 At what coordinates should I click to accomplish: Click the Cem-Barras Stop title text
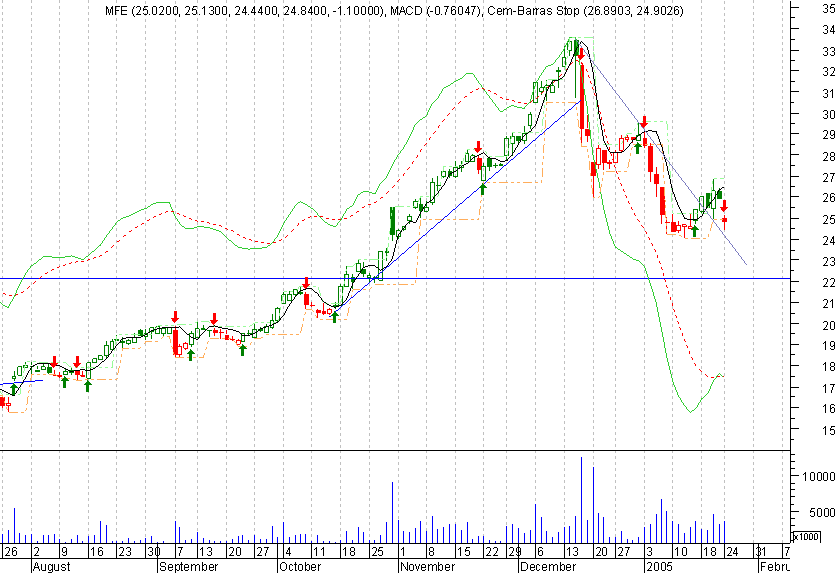(585, 11)
